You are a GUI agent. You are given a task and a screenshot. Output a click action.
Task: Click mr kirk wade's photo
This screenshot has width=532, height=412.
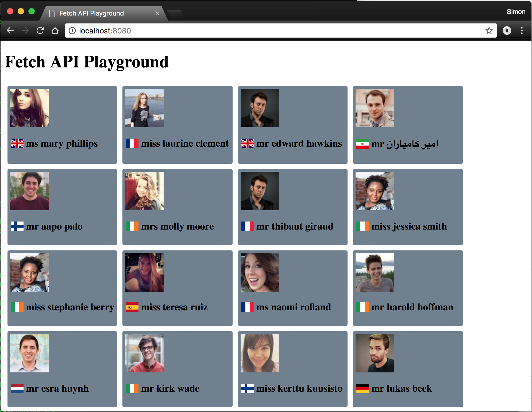pos(144,353)
